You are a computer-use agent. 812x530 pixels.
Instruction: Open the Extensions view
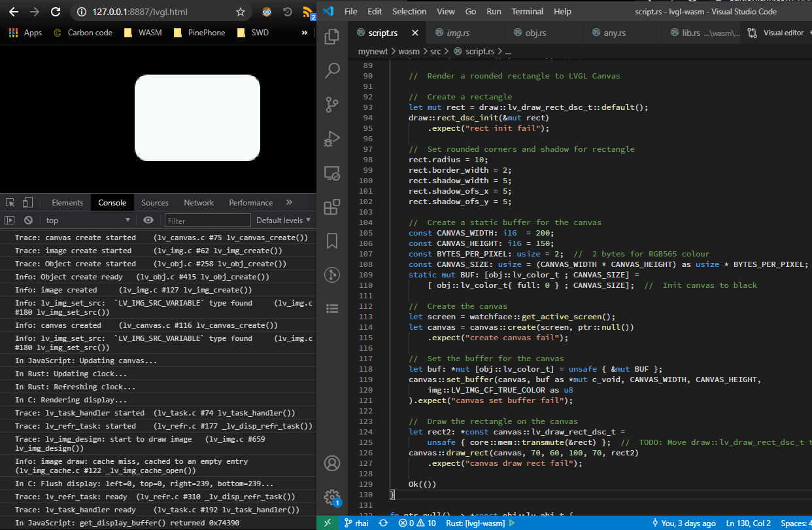pyautogui.click(x=332, y=207)
